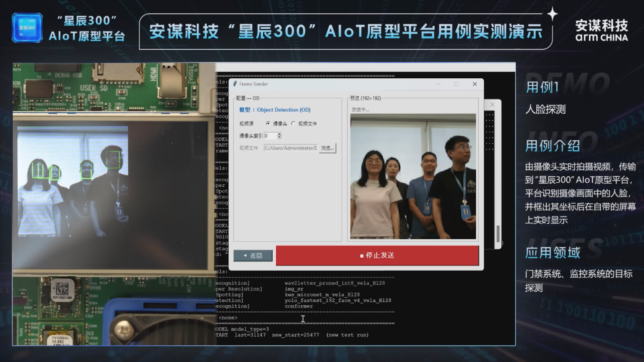
Task: Click the 配置 — OD group label
Action: click(248, 98)
